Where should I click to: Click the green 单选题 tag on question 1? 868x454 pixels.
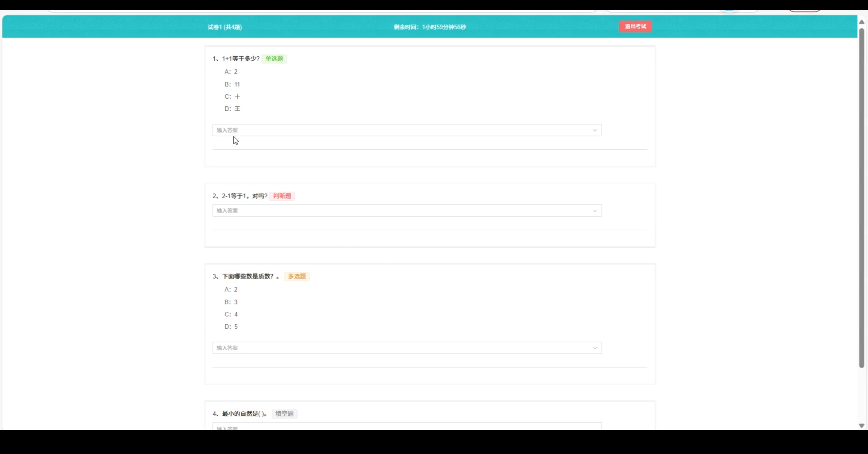pyautogui.click(x=274, y=58)
